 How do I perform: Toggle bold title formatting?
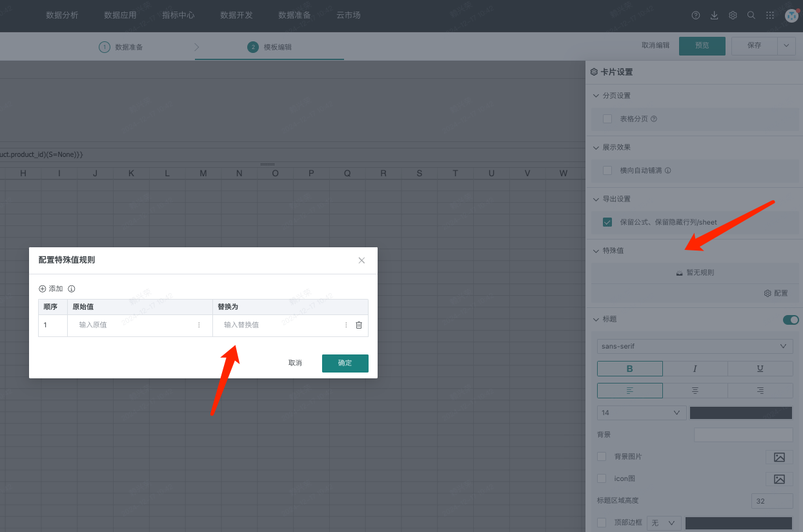(x=630, y=369)
